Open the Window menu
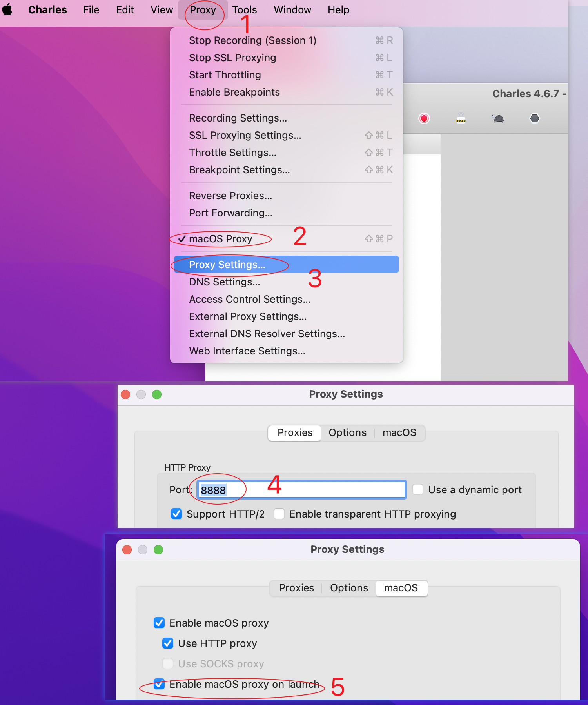This screenshot has width=588, height=705. (x=292, y=9)
